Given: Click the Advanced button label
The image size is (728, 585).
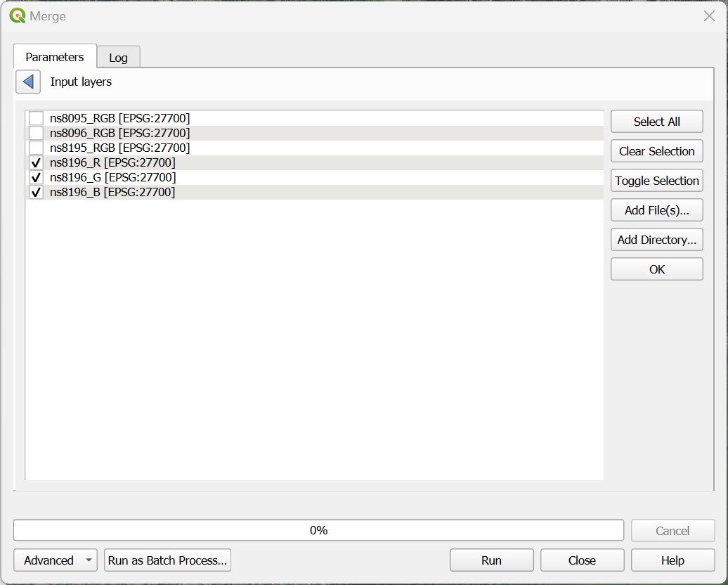Looking at the screenshot, I should click(48, 560).
